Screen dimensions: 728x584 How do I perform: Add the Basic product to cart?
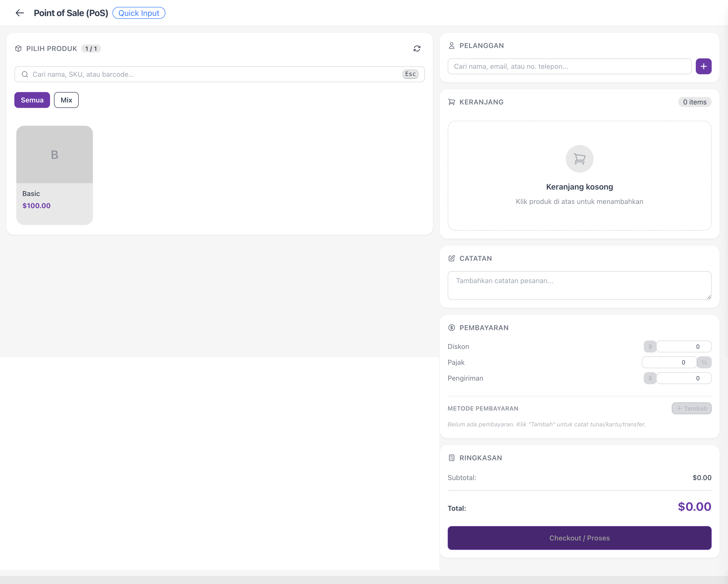pos(54,175)
